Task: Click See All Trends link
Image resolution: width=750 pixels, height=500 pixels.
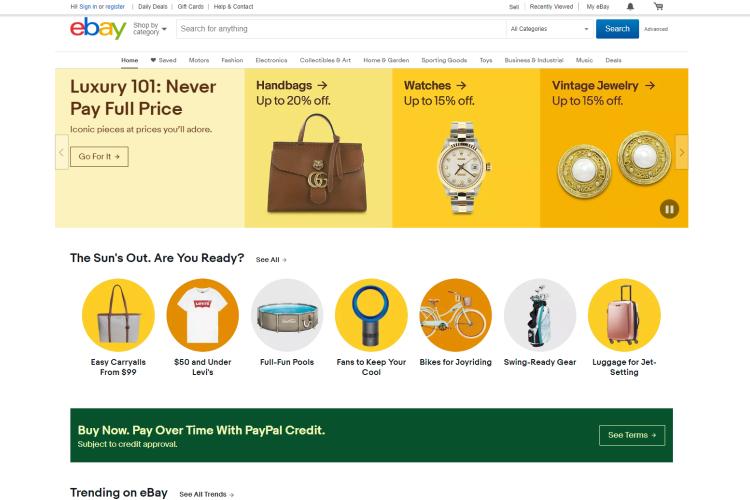Action: pos(206,494)
